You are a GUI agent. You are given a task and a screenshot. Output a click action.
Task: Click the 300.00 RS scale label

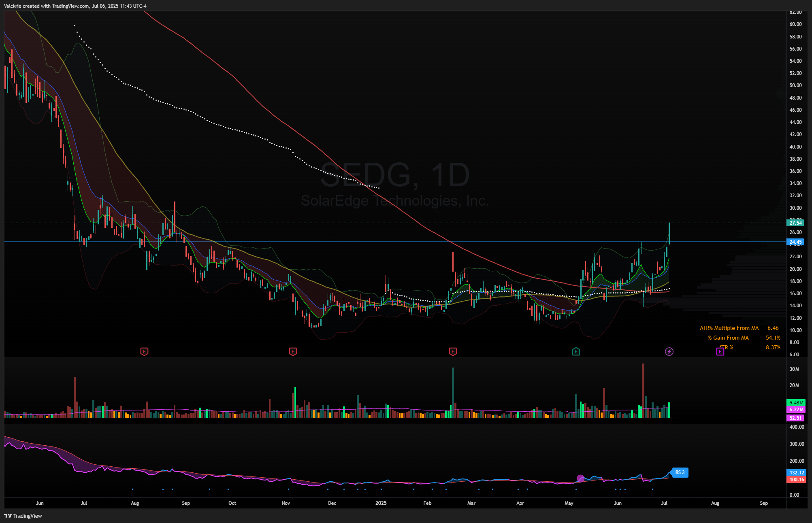(797, 444)
